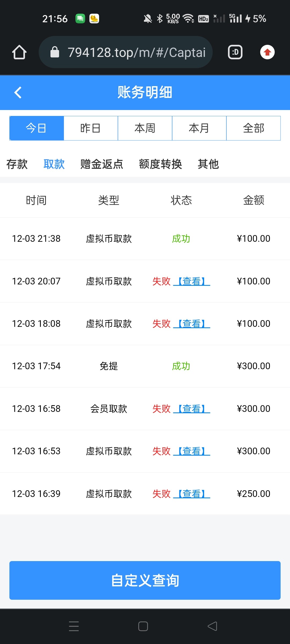Select the 本周 date filter
Screen dimensions: 290x644
tap(145, 128)
